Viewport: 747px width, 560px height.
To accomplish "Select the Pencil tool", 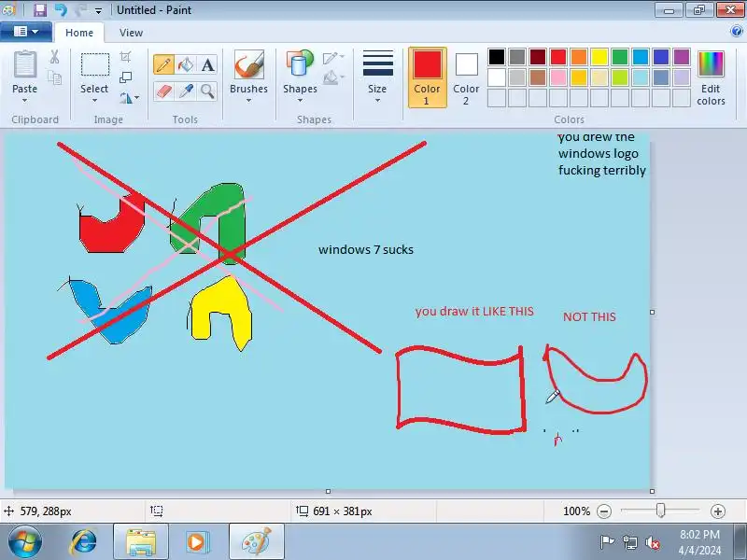I will point(163,64).
